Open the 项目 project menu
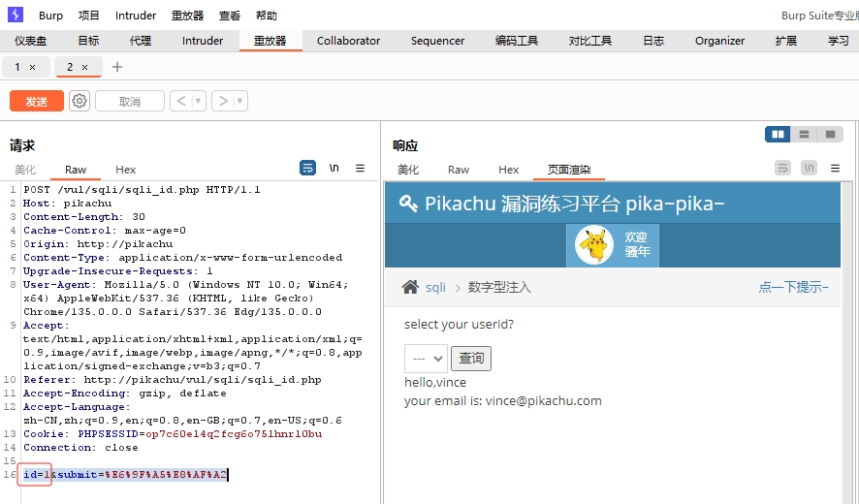 [89, 16]
